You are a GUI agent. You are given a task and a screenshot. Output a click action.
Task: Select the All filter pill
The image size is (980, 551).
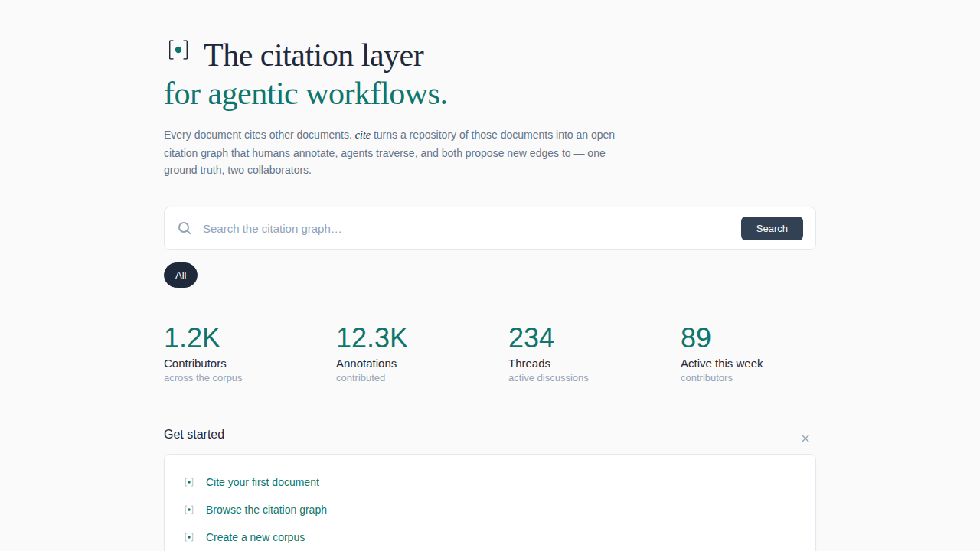tap(181, 275)
